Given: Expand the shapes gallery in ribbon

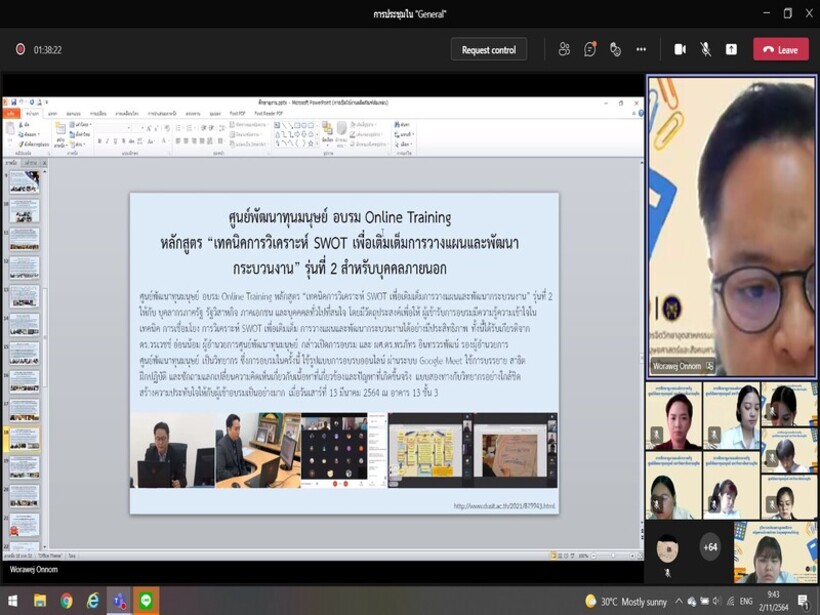Looking at the screenshot, I should point(317,142).
